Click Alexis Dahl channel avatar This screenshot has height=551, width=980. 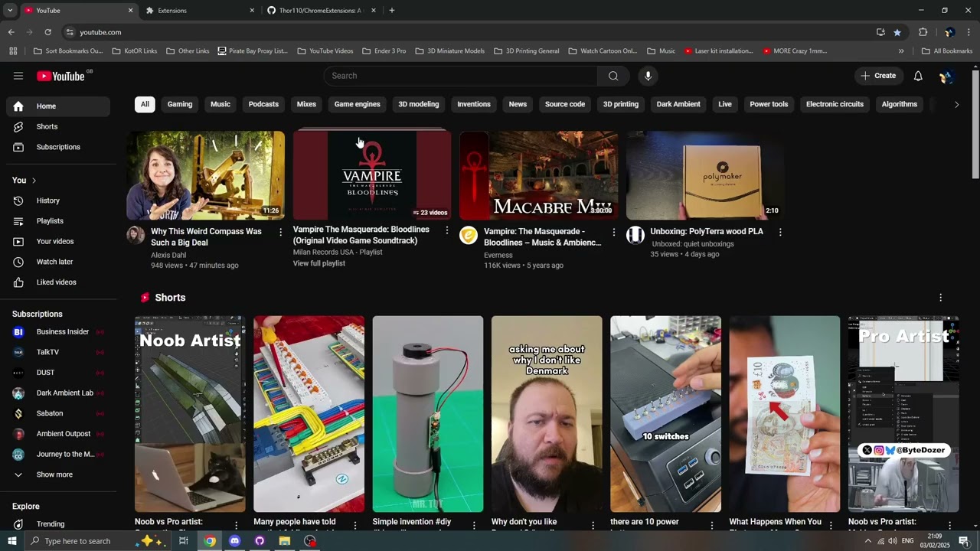[x=136, y=236]
